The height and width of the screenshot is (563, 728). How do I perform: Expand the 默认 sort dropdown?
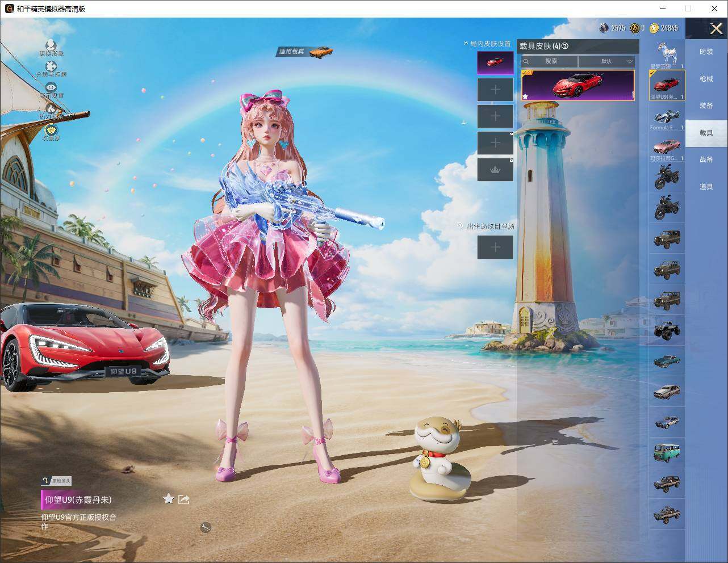coord(606,61)
